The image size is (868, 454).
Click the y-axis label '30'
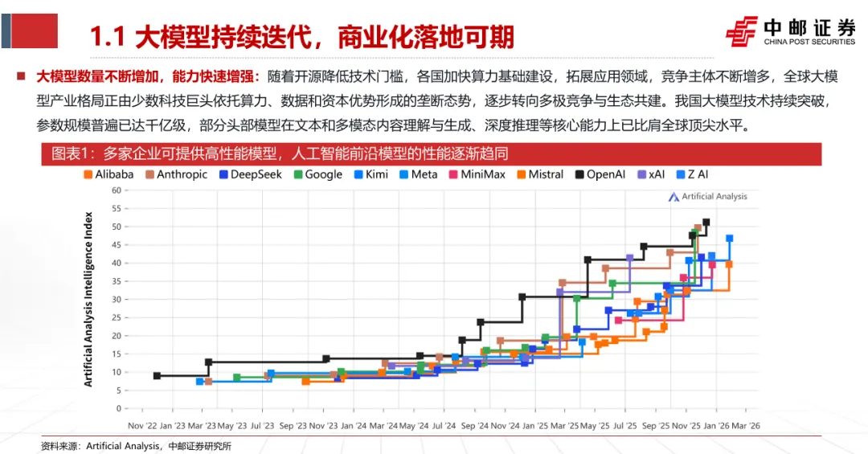click(117, 300)
